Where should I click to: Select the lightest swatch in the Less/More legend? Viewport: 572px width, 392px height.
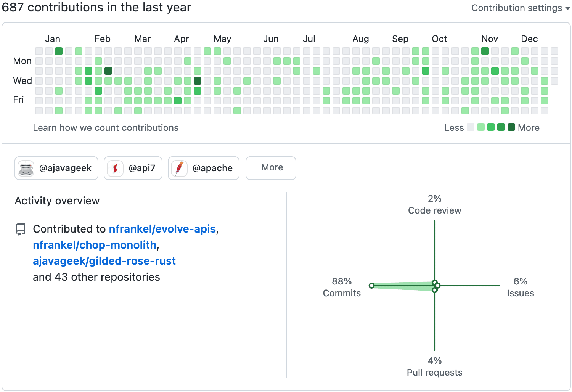(x=471, y=127)
